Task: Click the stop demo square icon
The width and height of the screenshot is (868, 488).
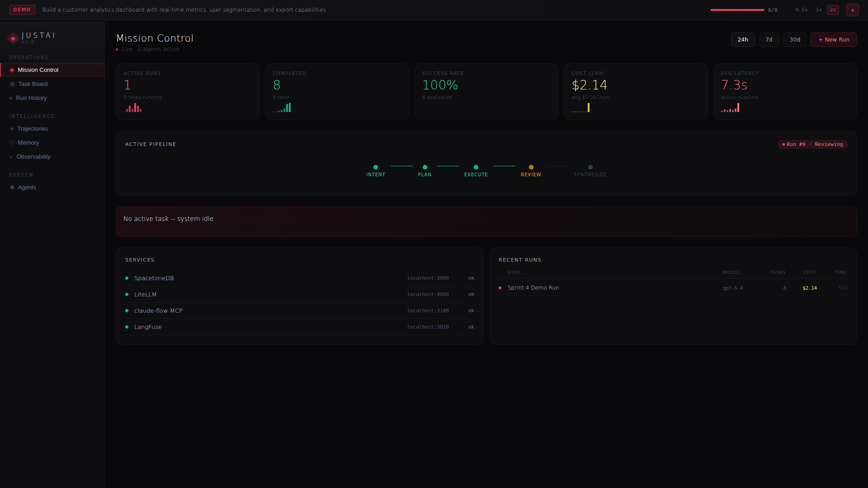Action: [853, 10]
